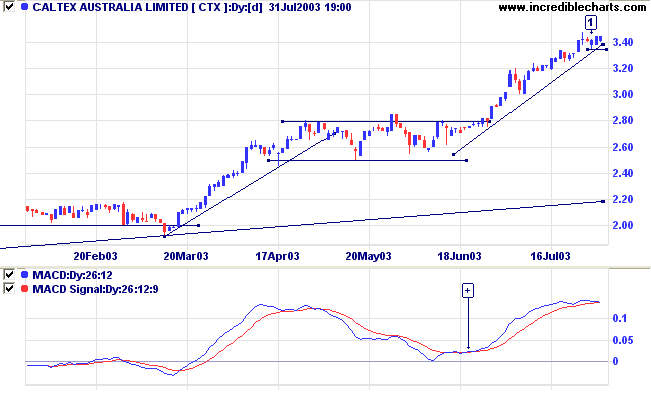Click the 31Jul2003 19:00 timestamp
The height and width of the screenshot is (395, 651).
point(309,7)
